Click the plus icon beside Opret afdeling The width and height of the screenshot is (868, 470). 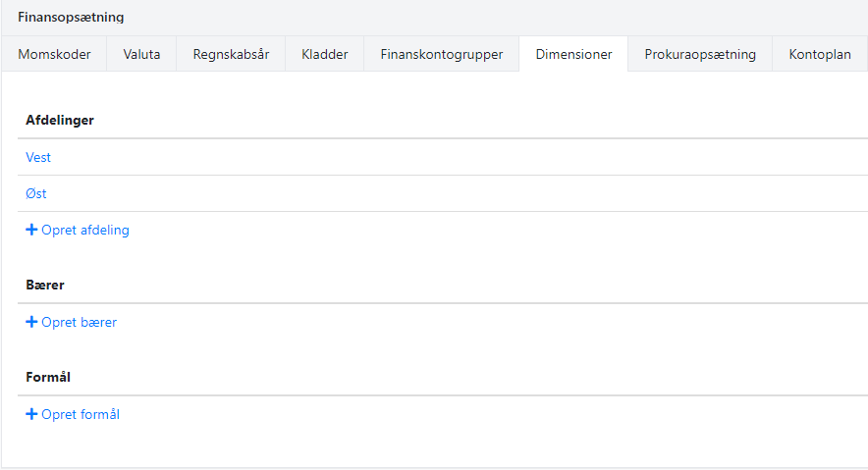coord(31,231)
